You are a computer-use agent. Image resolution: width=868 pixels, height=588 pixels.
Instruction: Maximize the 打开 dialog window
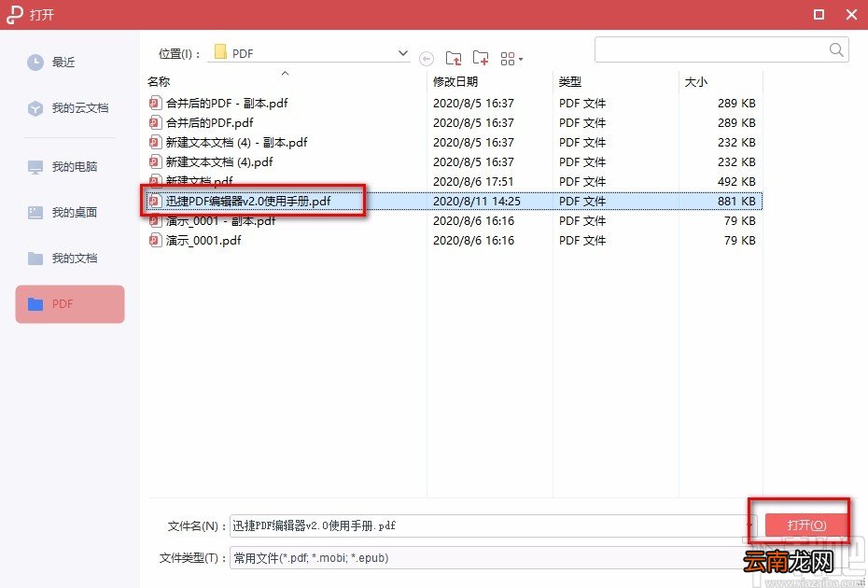click(x=819, y=14)
